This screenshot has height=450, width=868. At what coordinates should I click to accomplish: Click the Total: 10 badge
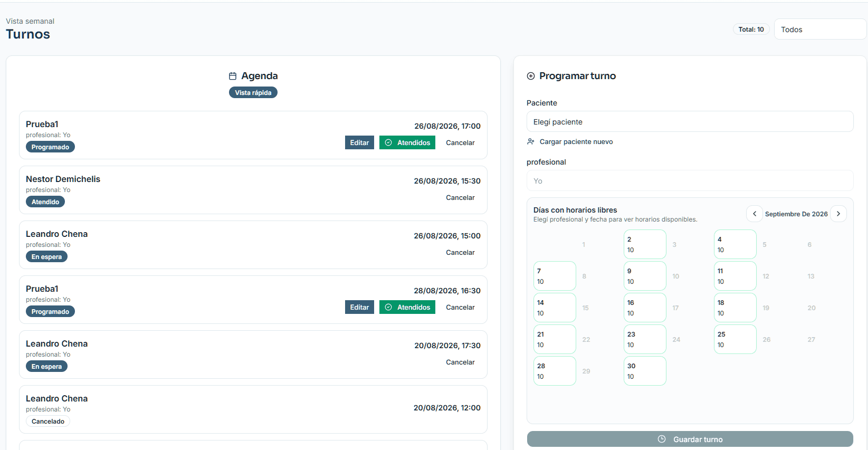pyautogui.click(x=751, y=30)
